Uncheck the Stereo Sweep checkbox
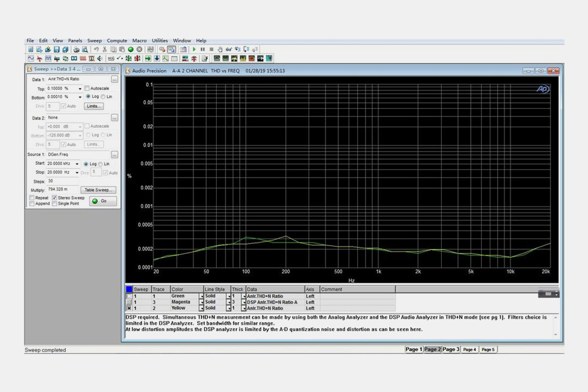Screen dimensions: 588x392 pos(54,198)
